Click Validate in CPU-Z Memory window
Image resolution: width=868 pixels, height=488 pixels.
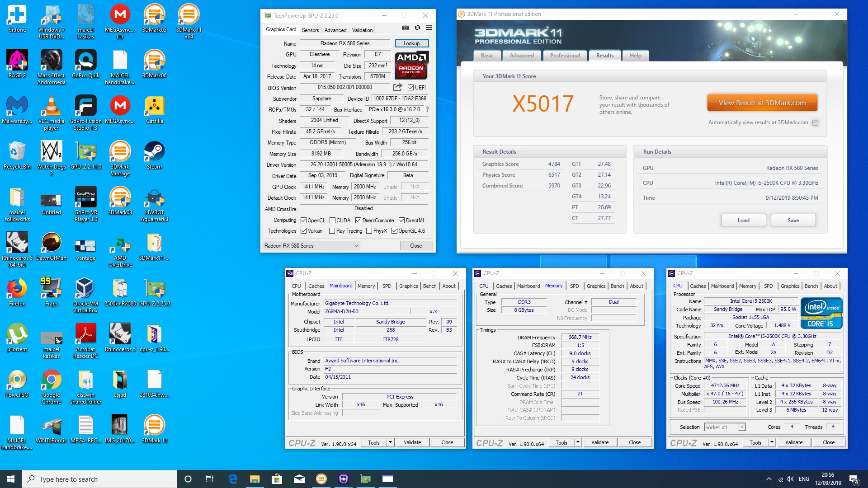[600, 442]
